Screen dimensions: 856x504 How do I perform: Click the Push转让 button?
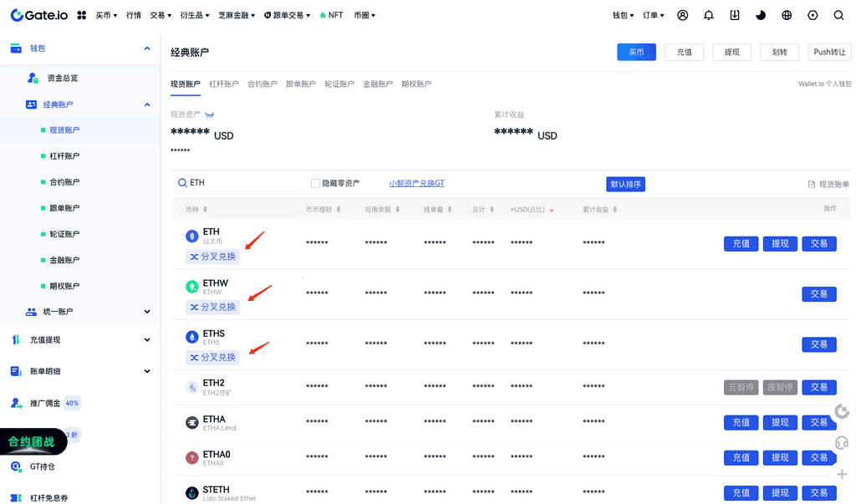point(829,52)
